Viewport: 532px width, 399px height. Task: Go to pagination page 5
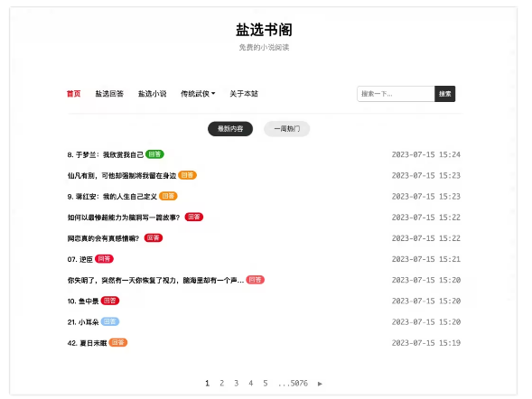pos(266,384)
